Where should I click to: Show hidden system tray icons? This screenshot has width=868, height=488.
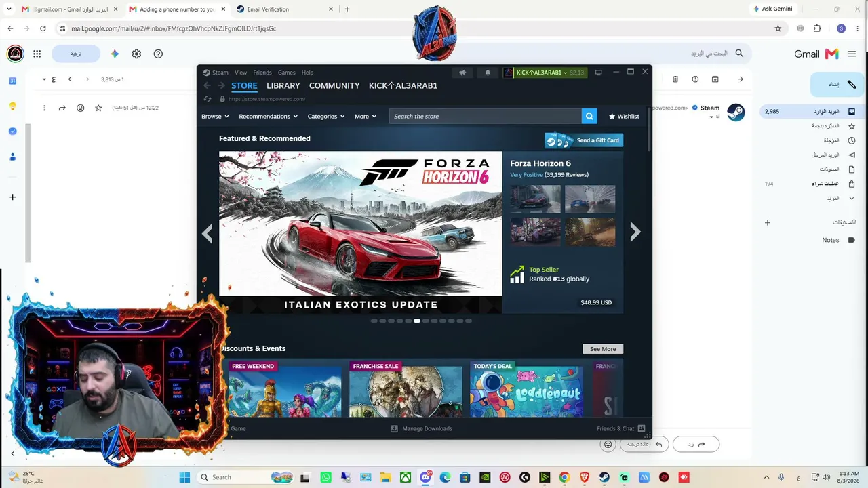click(766, 477)
